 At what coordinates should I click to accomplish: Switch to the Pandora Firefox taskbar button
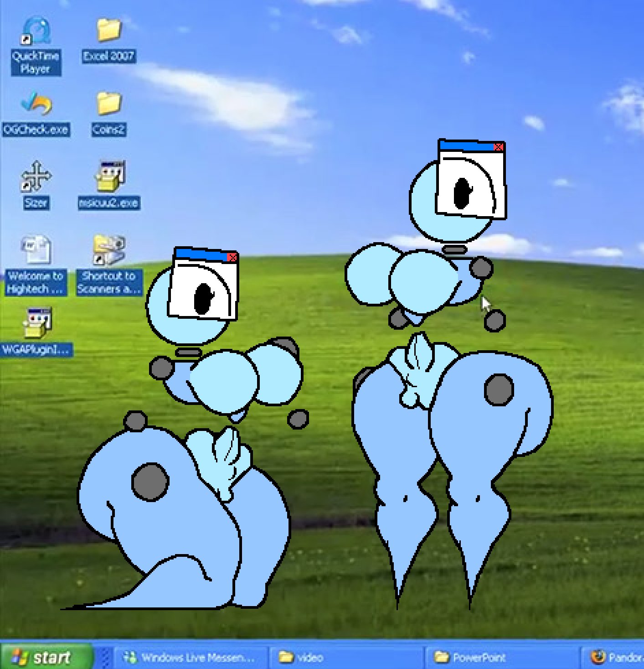tap(613, 658)
